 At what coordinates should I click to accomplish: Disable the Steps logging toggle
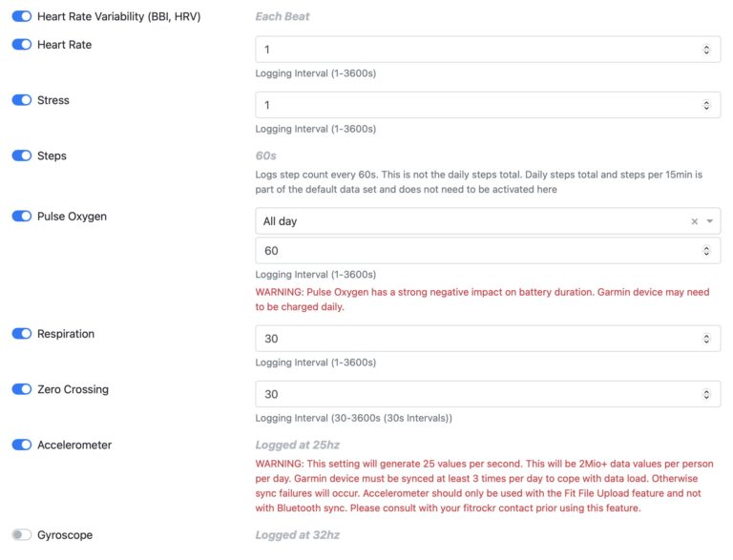22,156
